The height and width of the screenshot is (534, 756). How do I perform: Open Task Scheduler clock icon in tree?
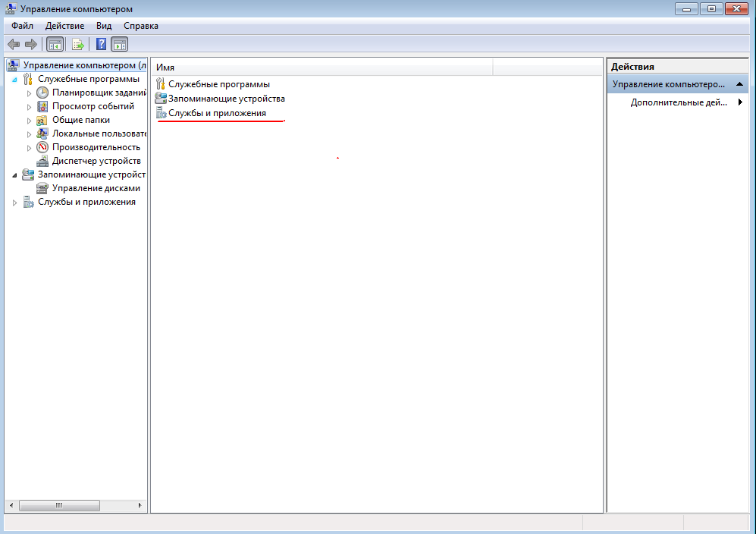(x=43, y=93)
